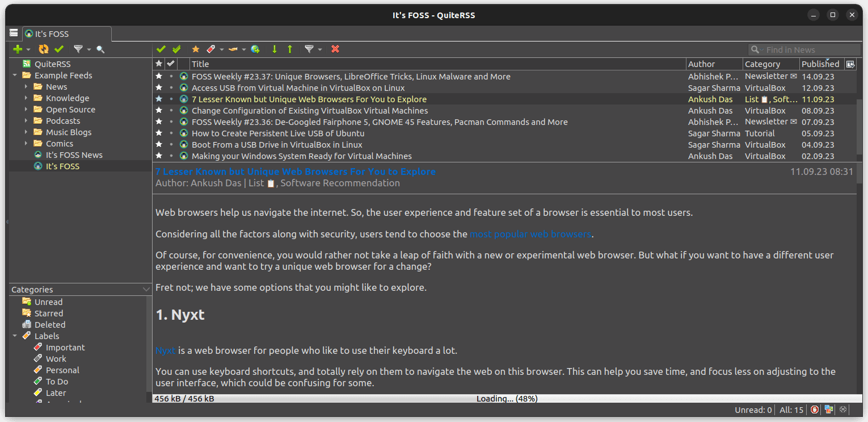
Task: Go to next unread news down arrow
Action: click(x=275, y=49)
